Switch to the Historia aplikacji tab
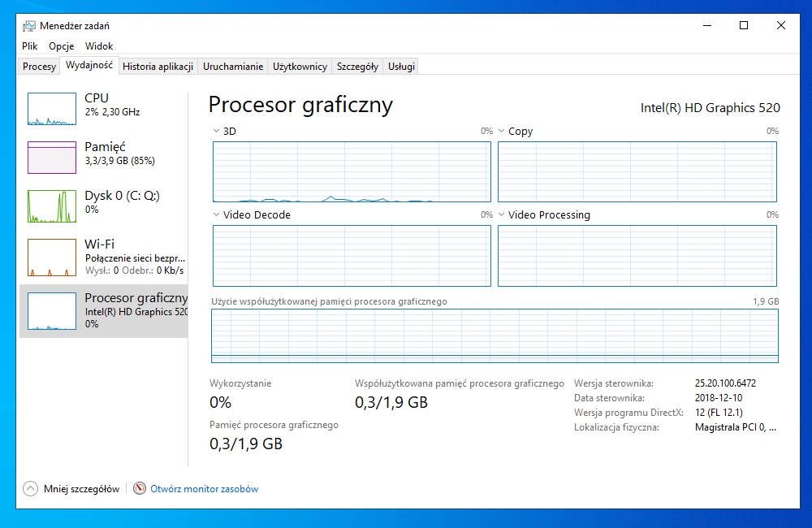The image size is (812, 528). pyautogui.click(x=158, y=67)
